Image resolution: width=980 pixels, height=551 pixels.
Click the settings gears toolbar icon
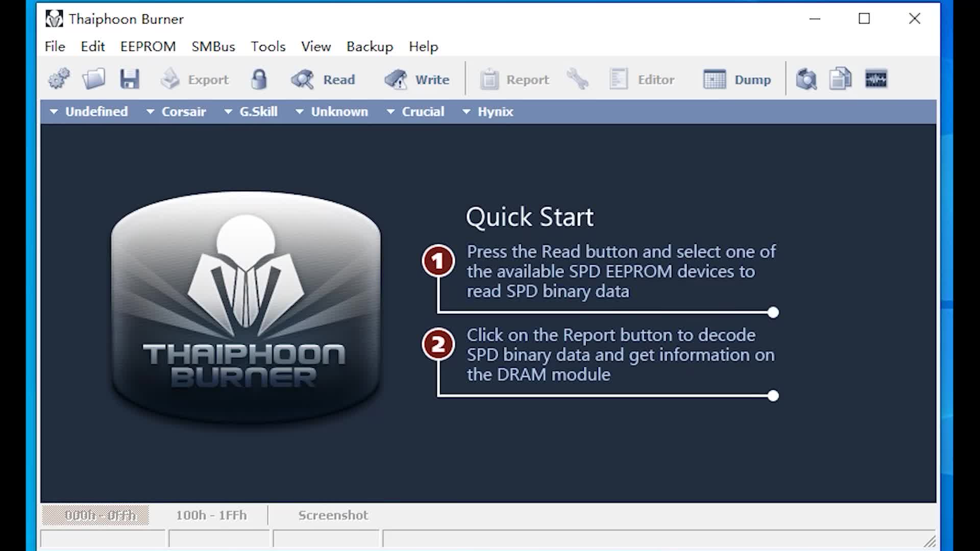pyautogui.click(x=59, y=79)
